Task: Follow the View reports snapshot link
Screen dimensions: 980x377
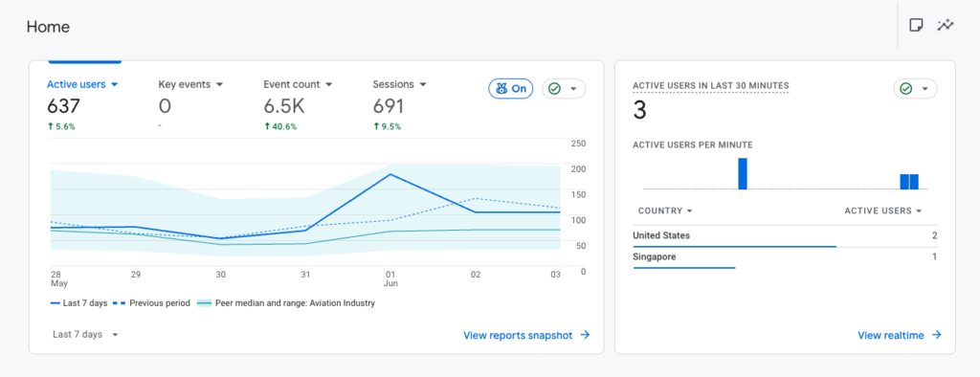Action: point(526,335)
